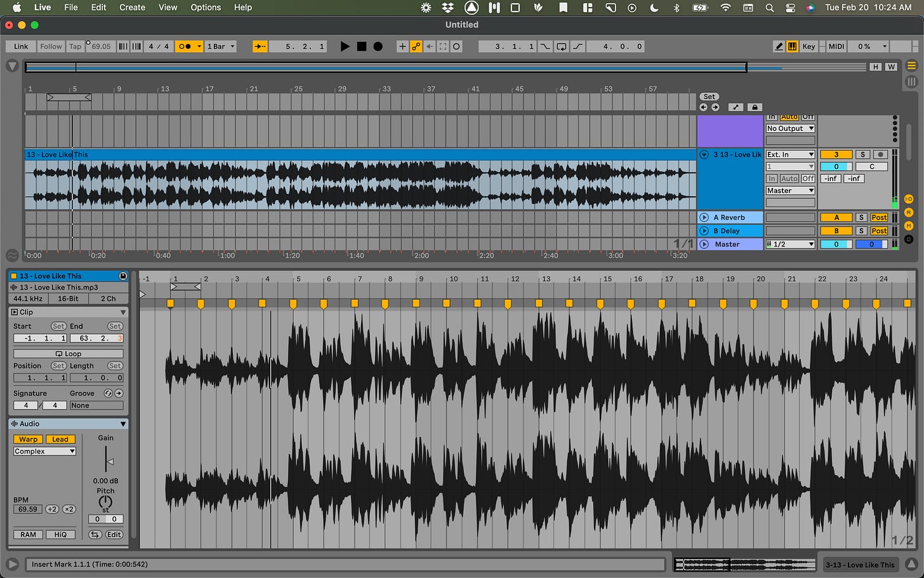Switch to Session View icon

pyautogui.click(x=911, y=81)
